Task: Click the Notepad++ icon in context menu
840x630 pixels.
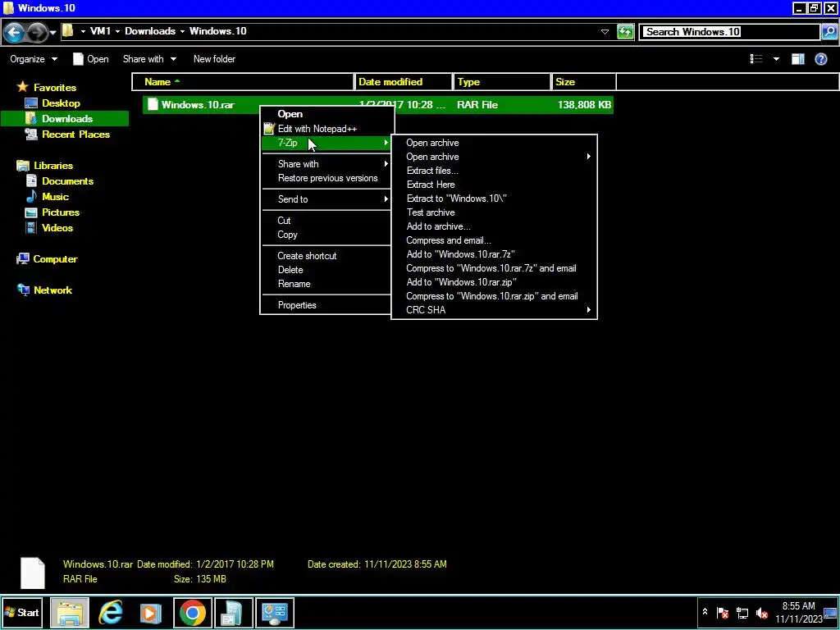Action: click(x=269, y=129)
